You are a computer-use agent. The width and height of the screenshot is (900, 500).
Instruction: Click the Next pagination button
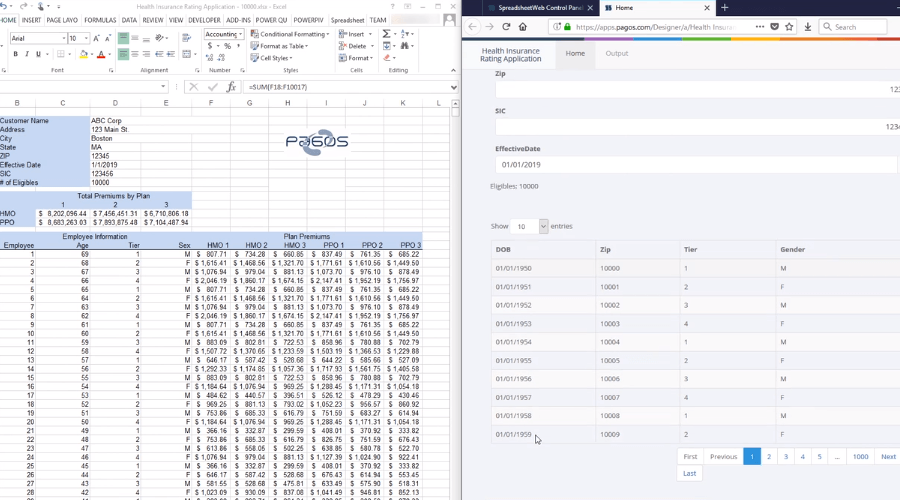tap(887, 456)
